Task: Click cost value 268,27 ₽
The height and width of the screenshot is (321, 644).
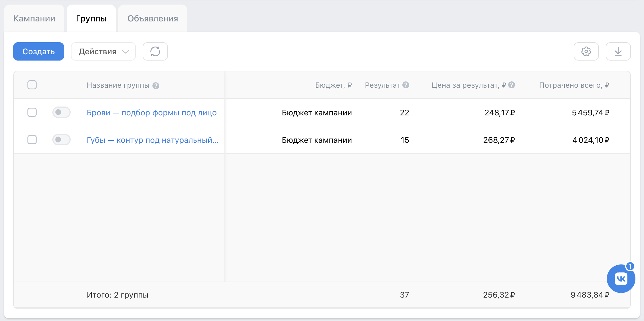Action: 499,140
